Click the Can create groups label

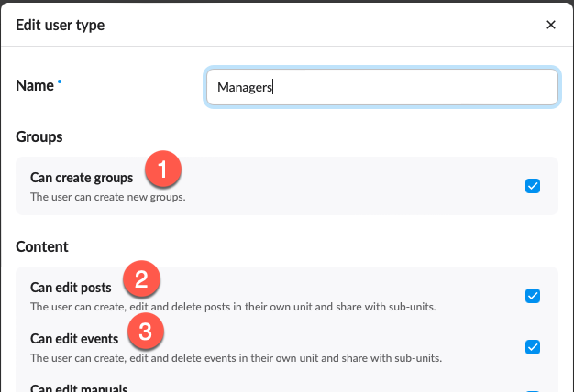(82, 178)
